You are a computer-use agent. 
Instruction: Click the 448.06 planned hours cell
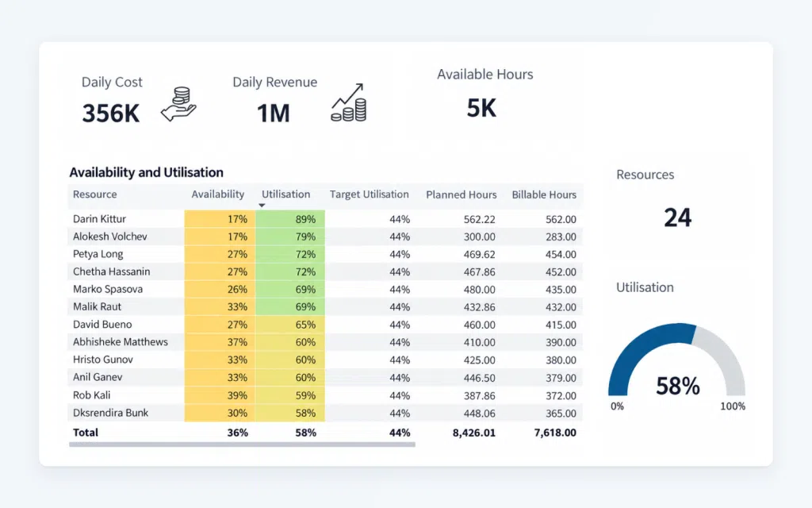[479, 413]
